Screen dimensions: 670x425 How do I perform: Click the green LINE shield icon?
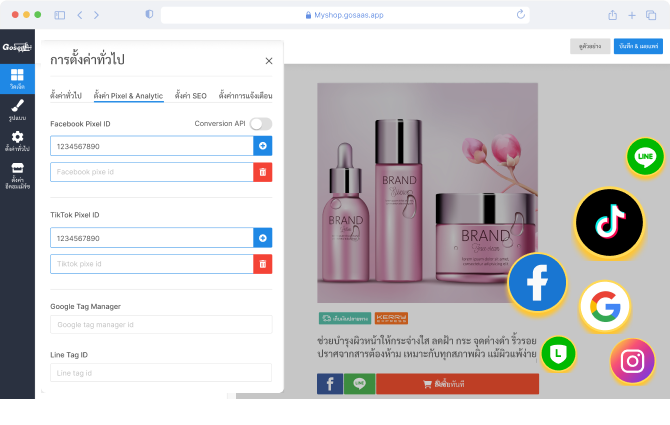pos(558,354)
